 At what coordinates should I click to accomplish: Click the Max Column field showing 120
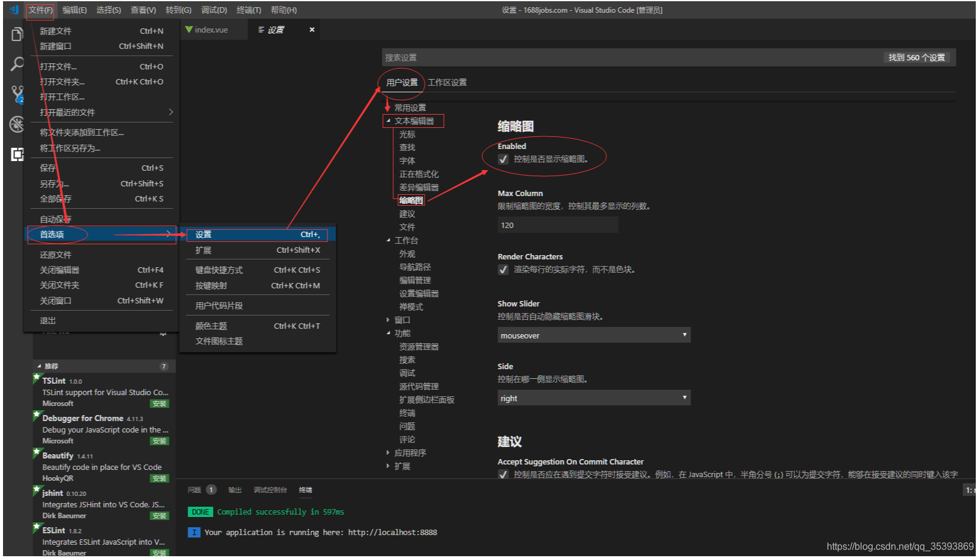(558, 225)
